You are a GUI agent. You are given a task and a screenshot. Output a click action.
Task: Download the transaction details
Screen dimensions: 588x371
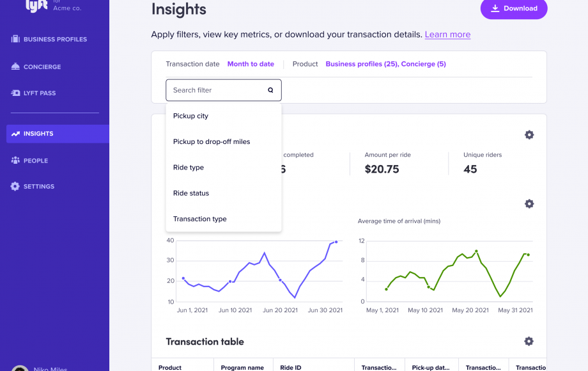513,8
